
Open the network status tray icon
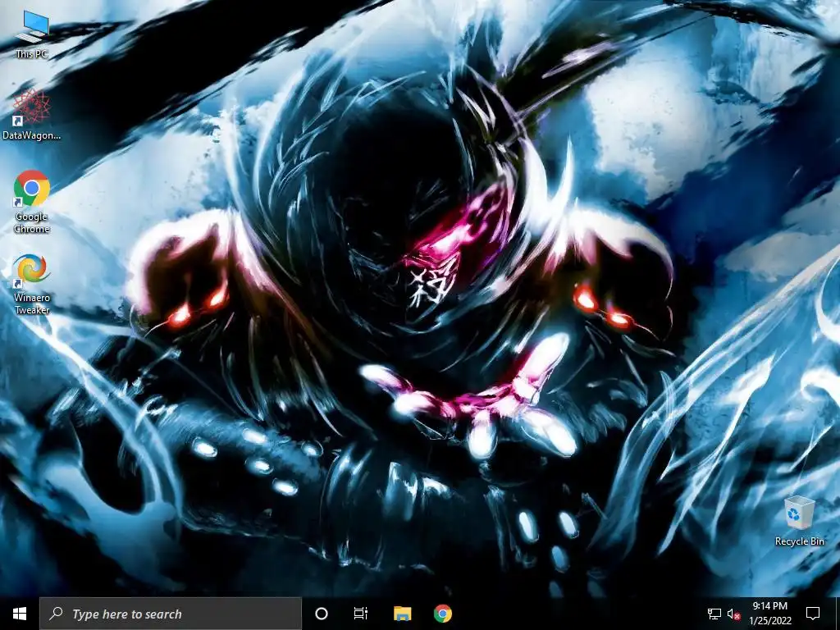[x=714, y=614]
